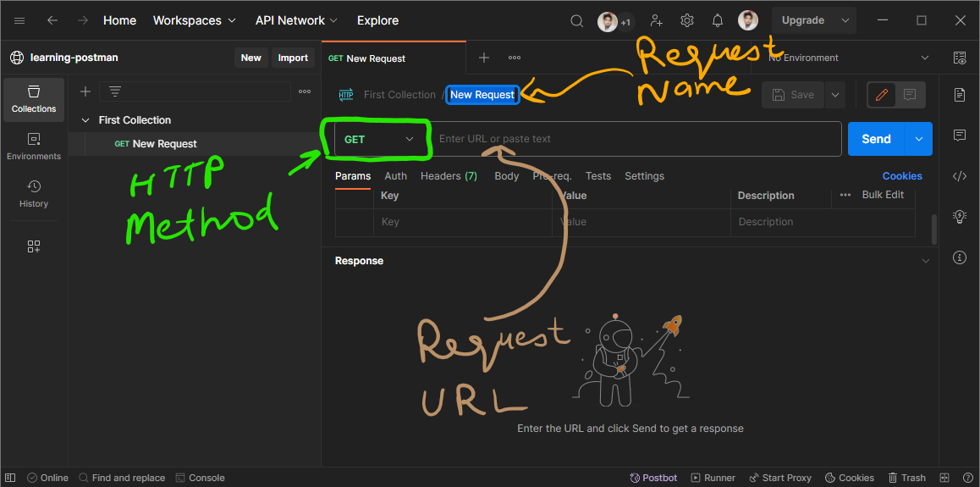Viewport: 980px width, 487px height.
Task: Open the code snippet icon
Action: (960, 175)
